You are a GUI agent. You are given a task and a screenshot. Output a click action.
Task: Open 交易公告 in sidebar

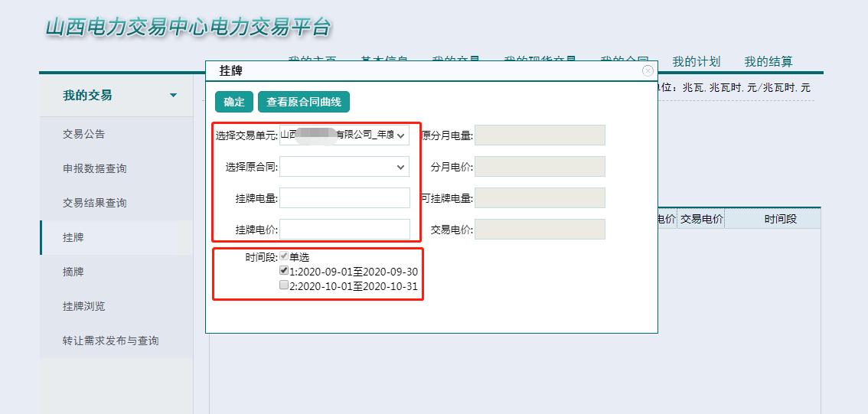pyautogui.click(x=84, y=134)
